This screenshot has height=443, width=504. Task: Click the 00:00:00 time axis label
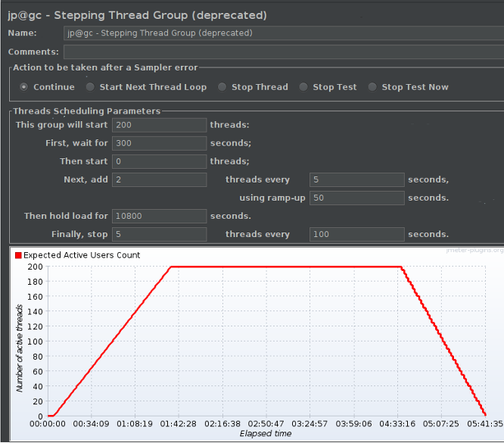click(48, 424)
